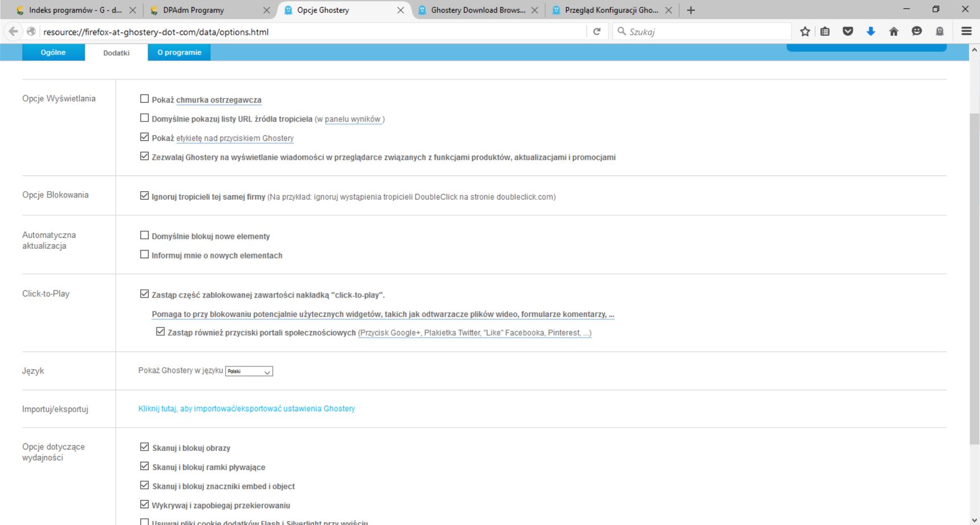The image size is (980, 525).
Task: Open the Pocket icon in toolbar
Action: pos(848,31)
